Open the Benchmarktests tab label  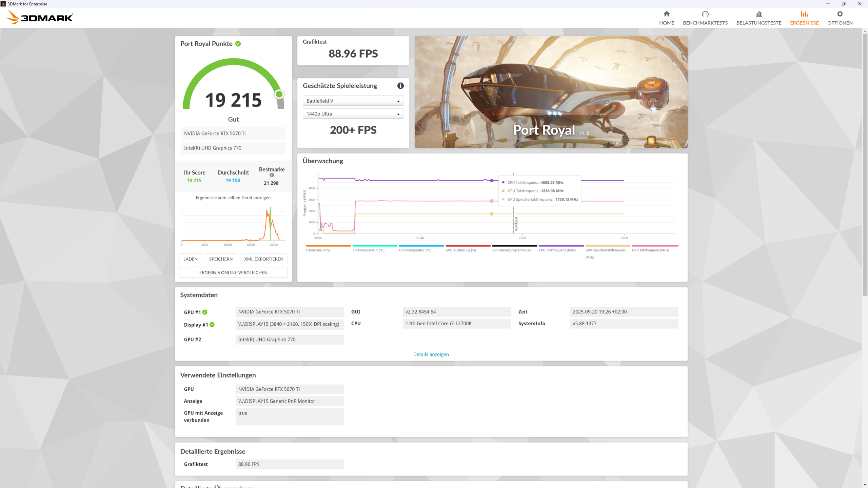[705, 23]
